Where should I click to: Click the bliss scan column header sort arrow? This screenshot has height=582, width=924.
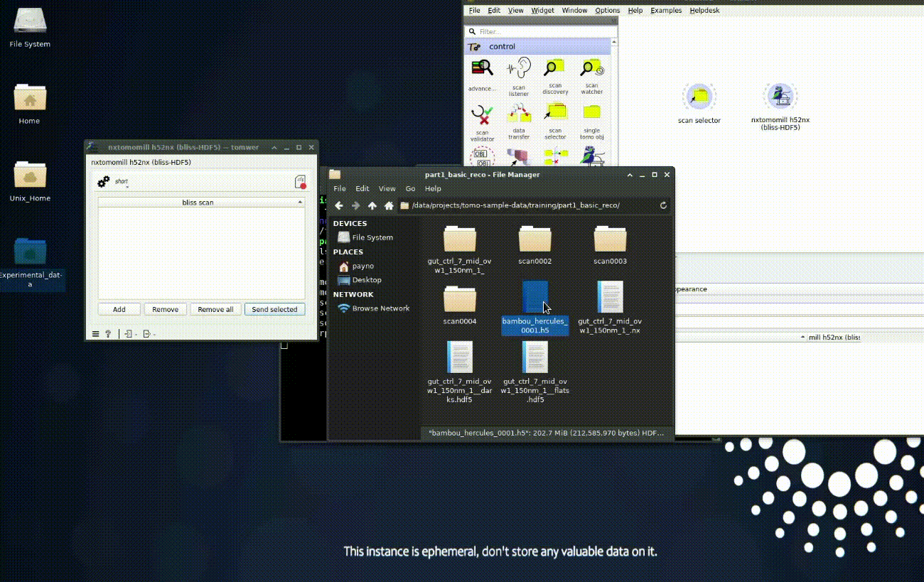(299, 203)
